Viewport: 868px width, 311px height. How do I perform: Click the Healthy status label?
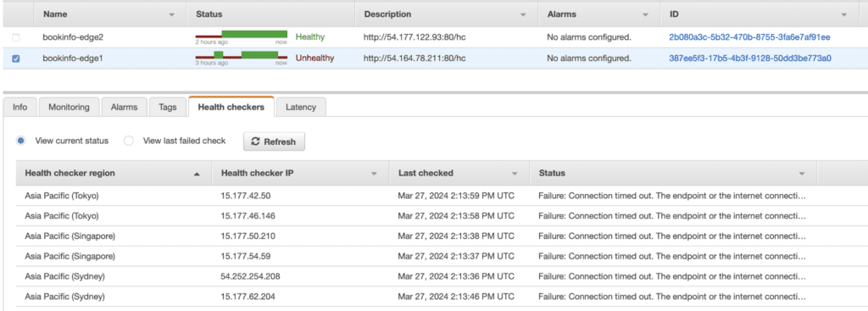(310, 37)
